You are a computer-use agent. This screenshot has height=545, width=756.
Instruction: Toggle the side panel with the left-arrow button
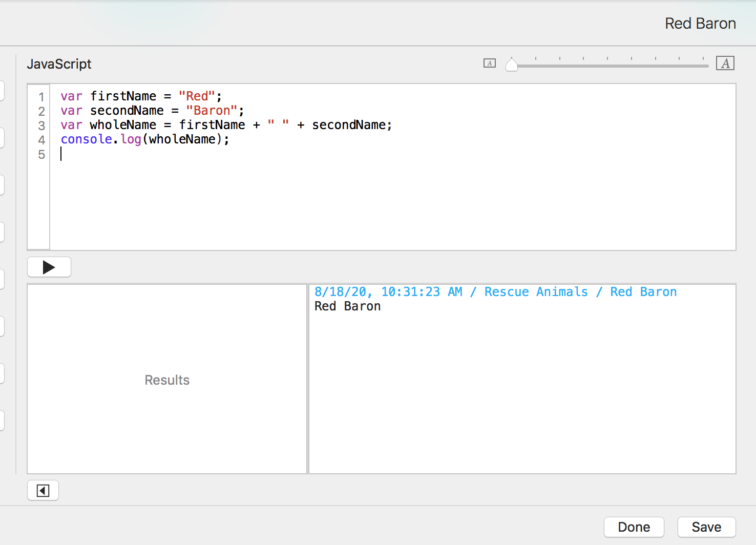[x=43, y=491]
